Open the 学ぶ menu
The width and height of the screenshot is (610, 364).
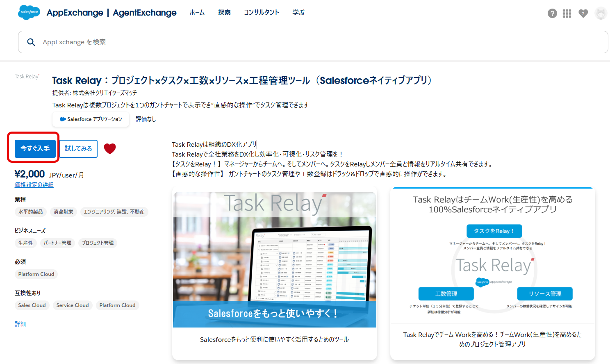point(298,13)
